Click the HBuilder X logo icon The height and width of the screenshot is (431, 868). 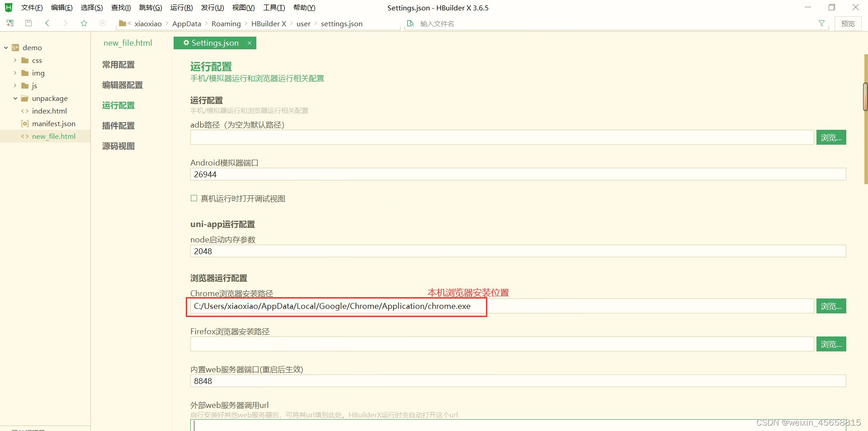click(x=9, y=7)
